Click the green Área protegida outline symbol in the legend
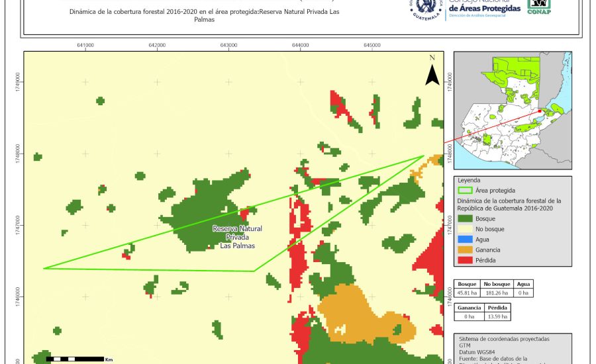This screenshot has width=596, height=364. click(466, 190)
